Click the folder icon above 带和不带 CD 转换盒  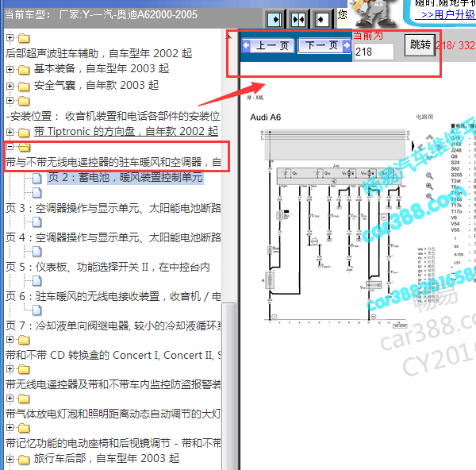pyautogui.click(x=24, y=340)
